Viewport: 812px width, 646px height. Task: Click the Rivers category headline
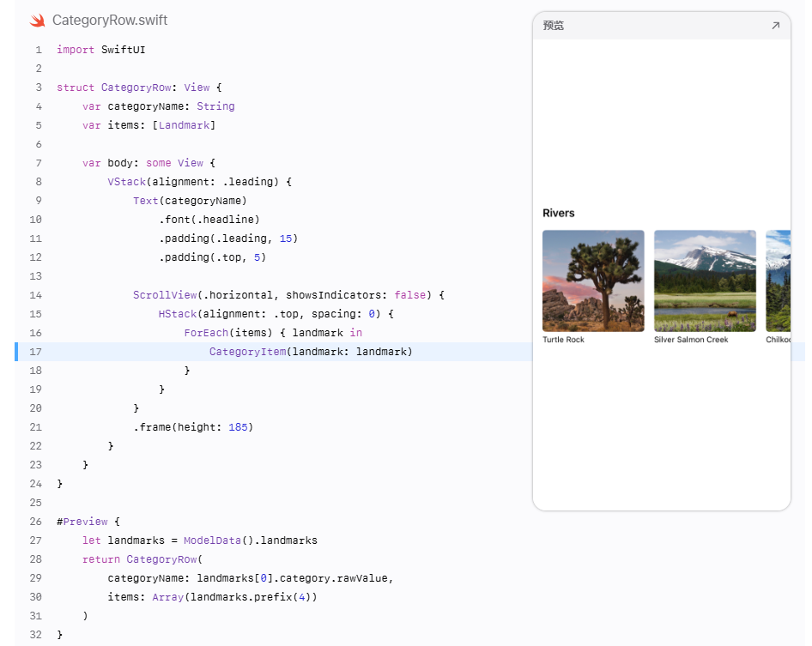558,213
